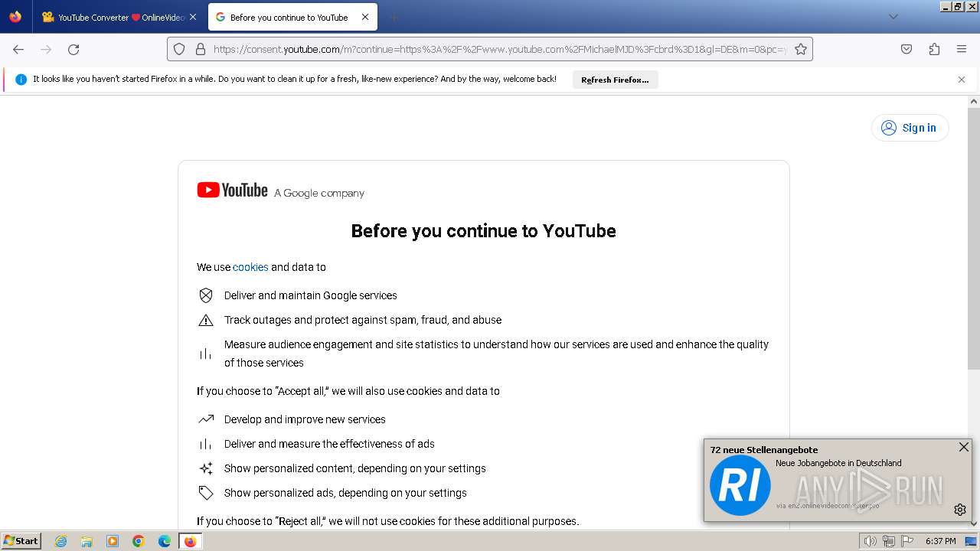Image resolution: width=980 pixels, height=551 pixels.
Task: Click the tracking protection shield icon
Action: pos(179,49)
